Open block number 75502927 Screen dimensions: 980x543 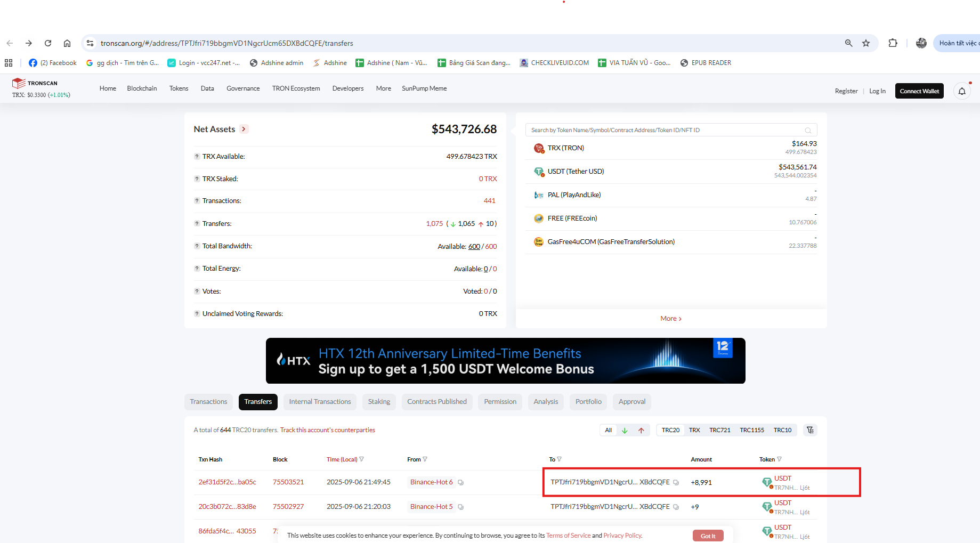pos(288,507)
